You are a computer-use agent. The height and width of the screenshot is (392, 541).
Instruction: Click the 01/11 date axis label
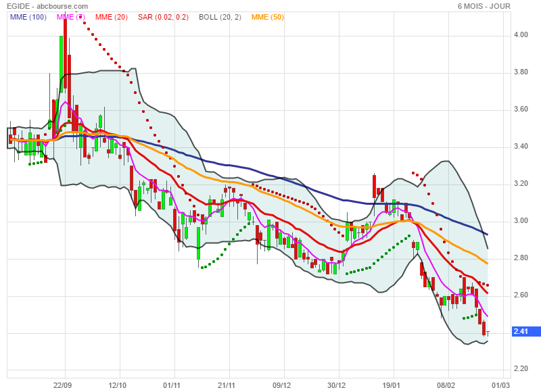point(172,385)
